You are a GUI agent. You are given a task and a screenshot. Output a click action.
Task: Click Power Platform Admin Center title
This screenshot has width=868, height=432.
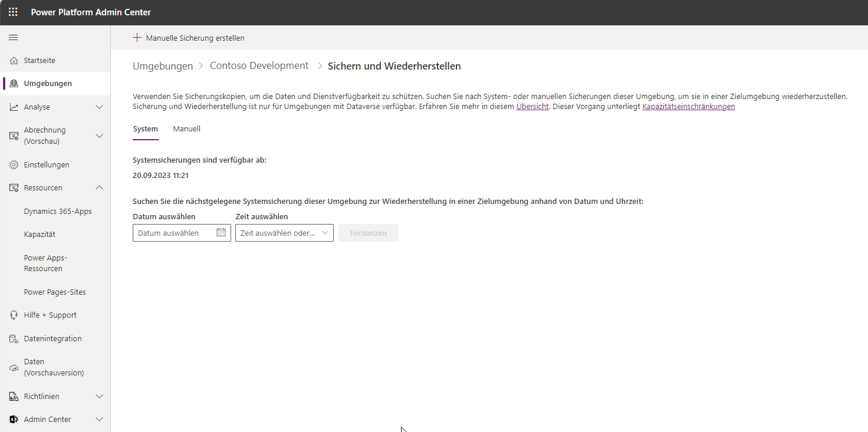click(x=91, y=12)
